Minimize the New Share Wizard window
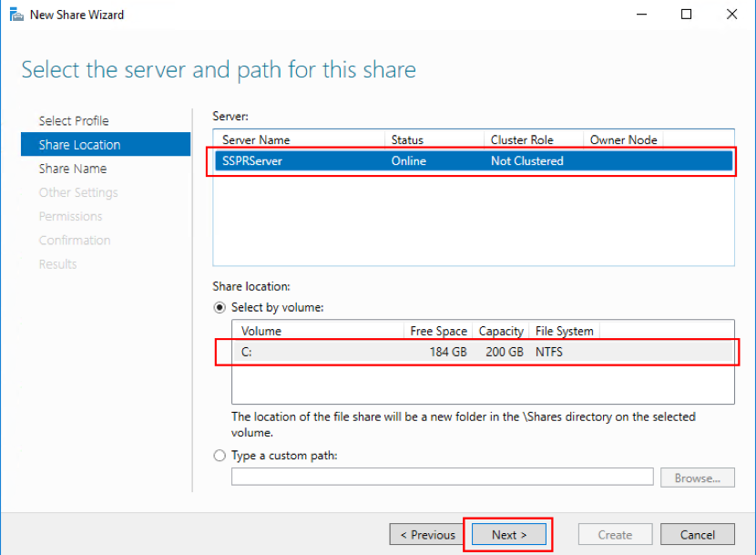 641,15
